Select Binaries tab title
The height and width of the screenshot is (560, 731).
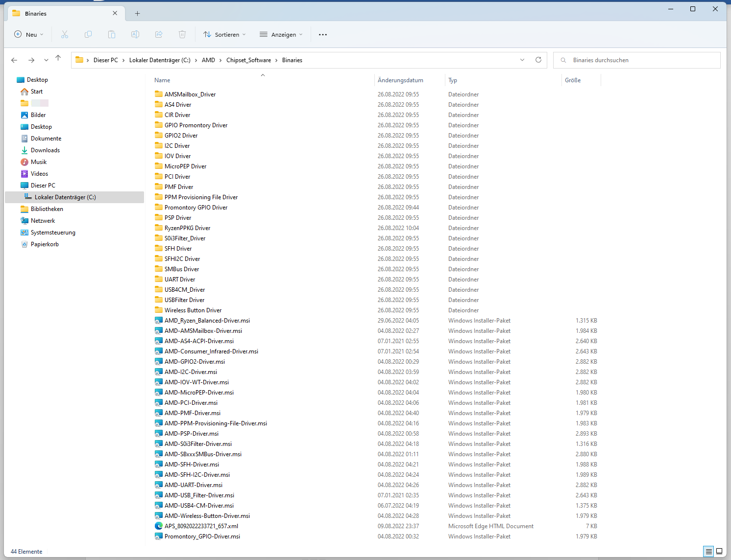pyautogui.click(x=36, y=14)
